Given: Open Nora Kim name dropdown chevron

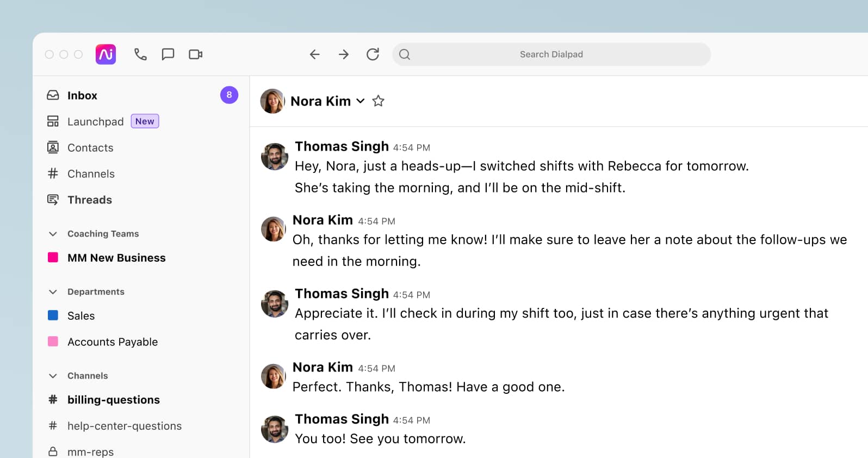Looking at the screenshot, I should point(360,101).
